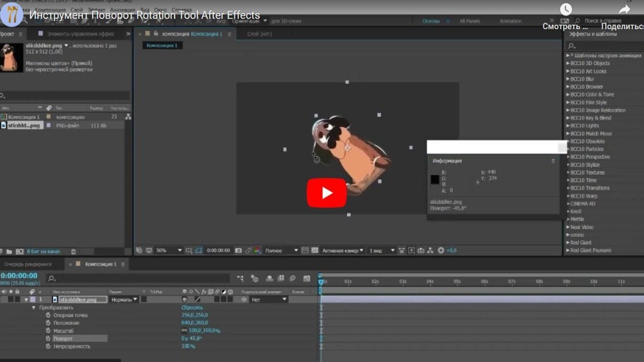This screenshot has width=644, height=362.
Task: Open the Нет parent element dropdown
Action: click(268, 300)
